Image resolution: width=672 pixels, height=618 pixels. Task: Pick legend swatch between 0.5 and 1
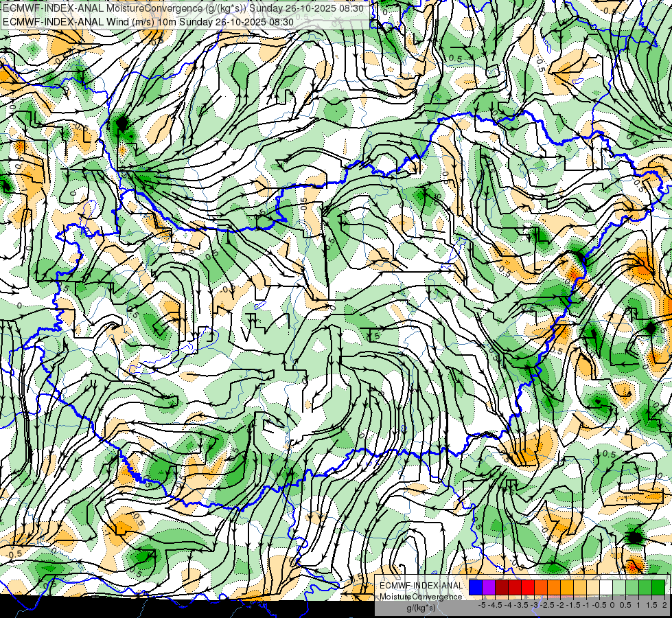click(x=632, y=587)
